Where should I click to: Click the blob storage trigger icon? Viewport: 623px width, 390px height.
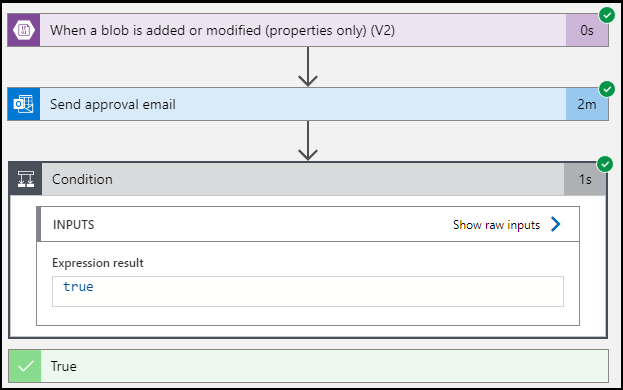(x=24, y=30)
